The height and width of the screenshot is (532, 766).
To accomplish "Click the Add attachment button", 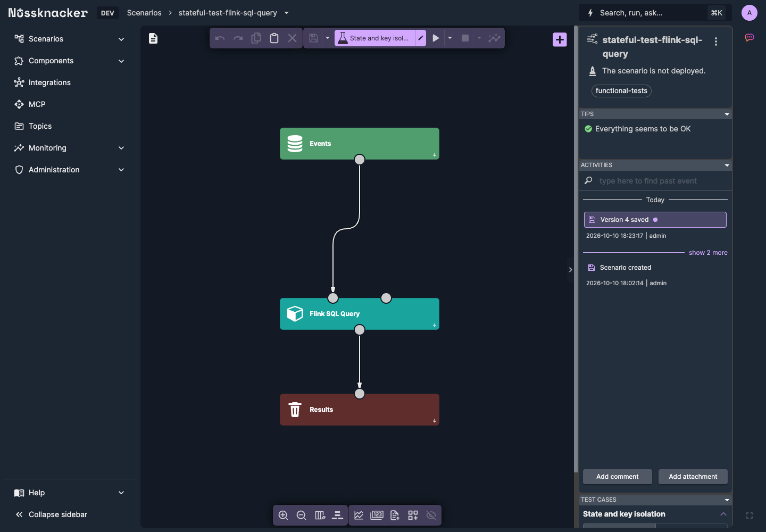I will pos(693,477).
